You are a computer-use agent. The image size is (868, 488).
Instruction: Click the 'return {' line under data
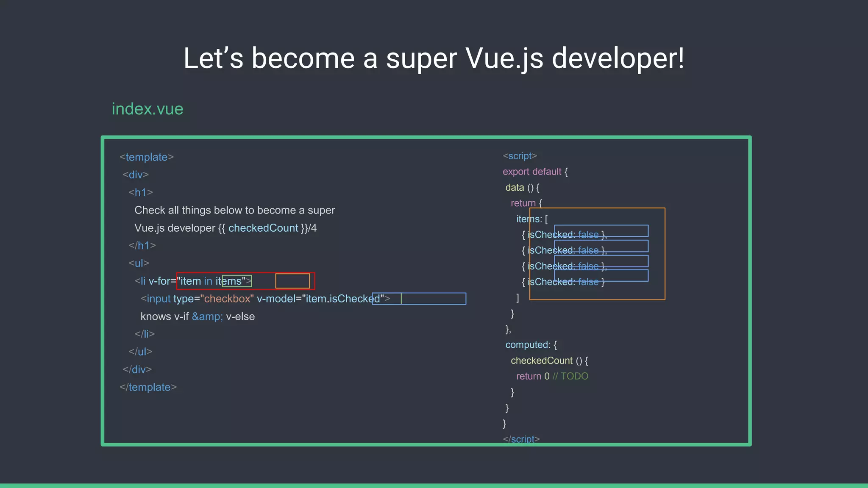pyautogui.click(x=526, y=203)
